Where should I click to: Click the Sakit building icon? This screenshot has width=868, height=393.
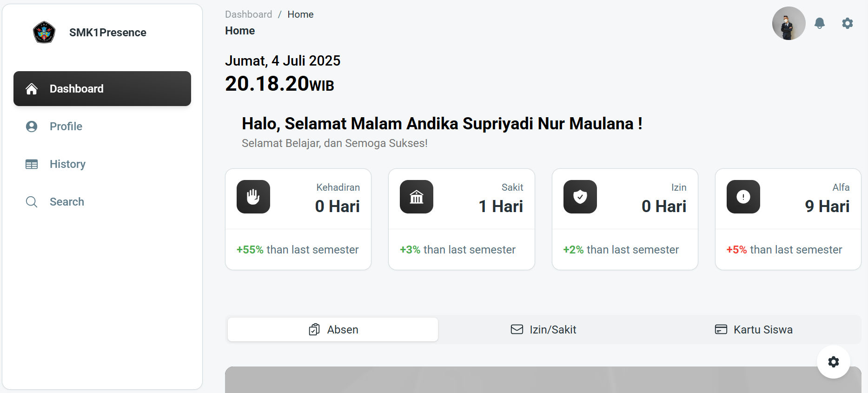click(417, 197)
